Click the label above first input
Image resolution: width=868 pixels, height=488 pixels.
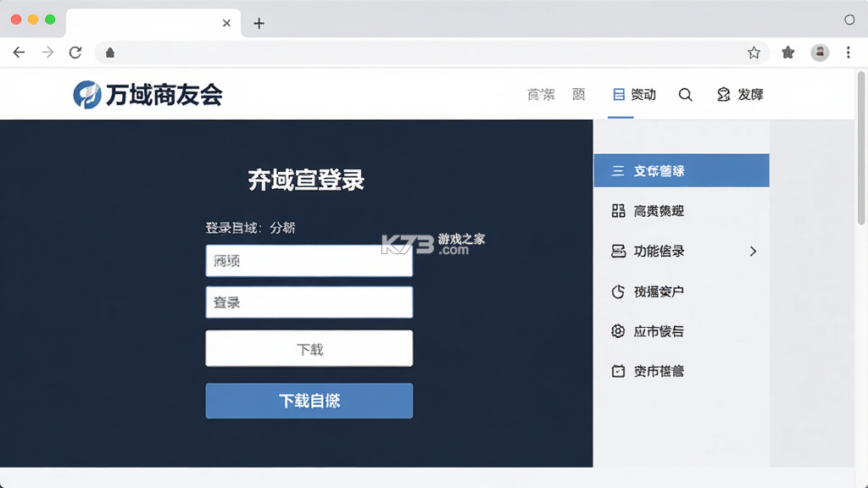click(x=250, y=227)
